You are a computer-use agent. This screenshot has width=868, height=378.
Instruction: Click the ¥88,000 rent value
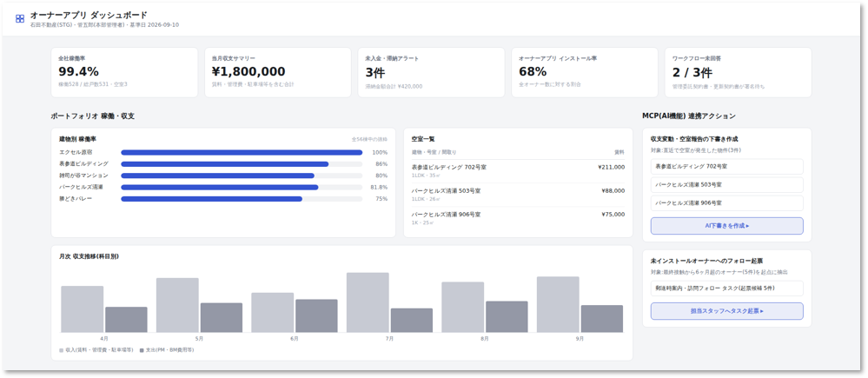click(x=613, y=191)
